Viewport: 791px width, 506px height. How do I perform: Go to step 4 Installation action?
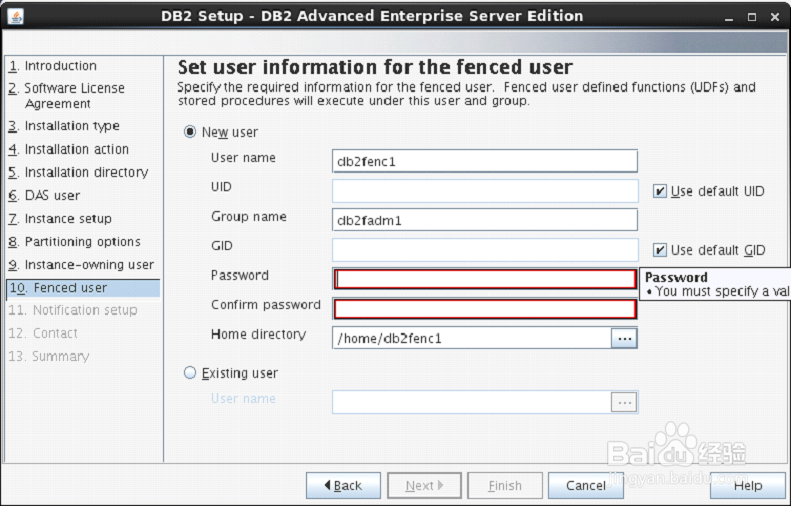(69, 149)
